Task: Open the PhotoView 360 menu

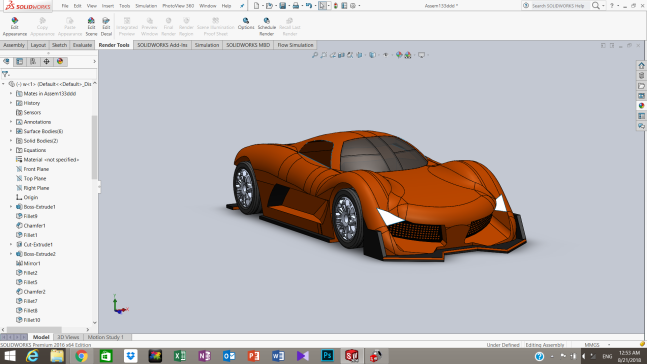Action: [x=178, y=6]
